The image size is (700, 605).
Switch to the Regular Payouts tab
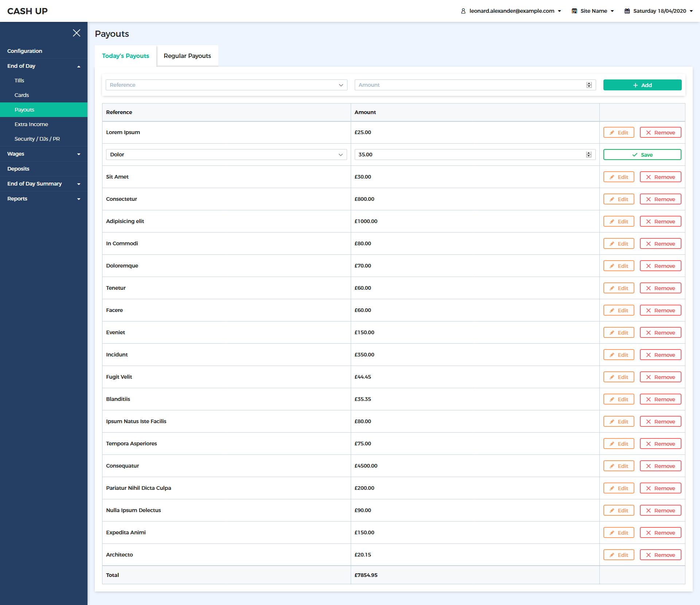pyautogui.click(x=187, y=56)
